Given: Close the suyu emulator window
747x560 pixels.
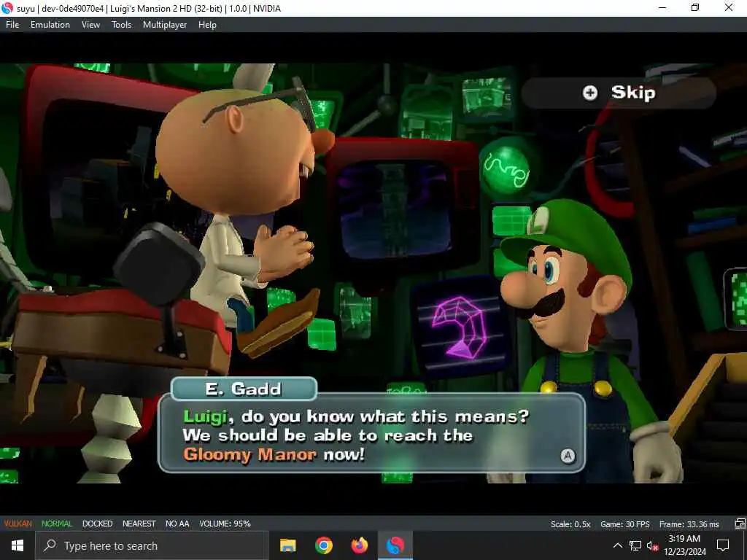Looking at the screenshot, I should [x=729, y=8].
